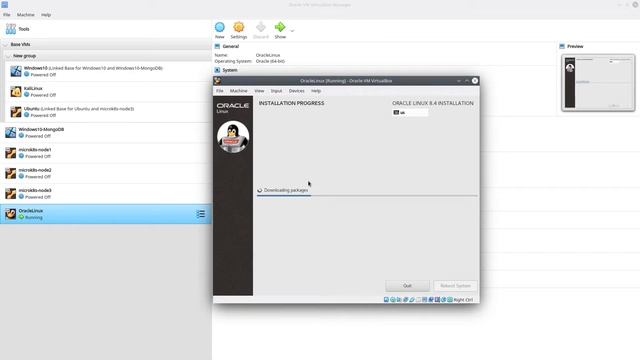Open Devices menu in VM window
Image resolution: width=640 pixels, height=360 pixels.
pyautogui.click(x=296, y=91)
